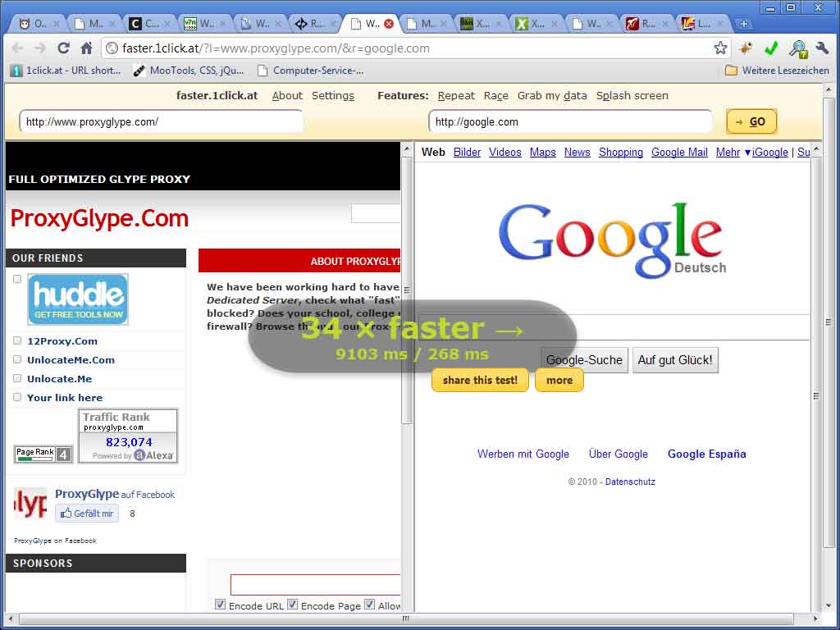Screen dimensions: 840x630
Task: Go back using the browser back arrow
Action: click(18, 48)
